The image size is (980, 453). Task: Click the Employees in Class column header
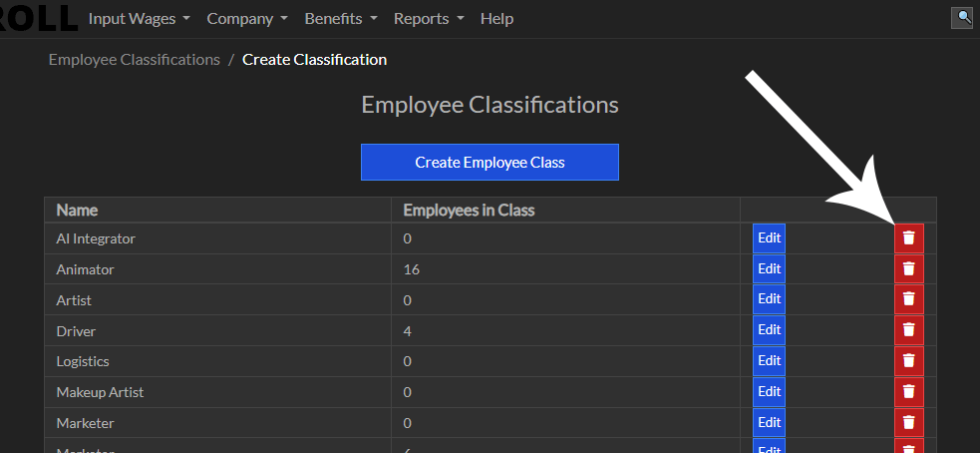pos(469,210)
